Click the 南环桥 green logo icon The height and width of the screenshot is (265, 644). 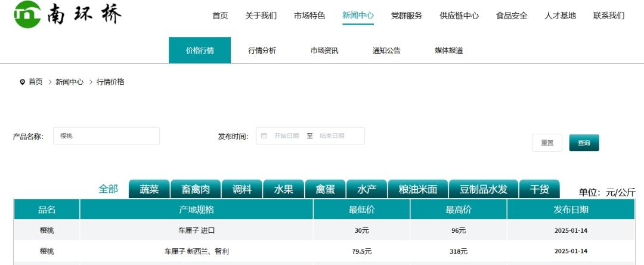point(27,14)
